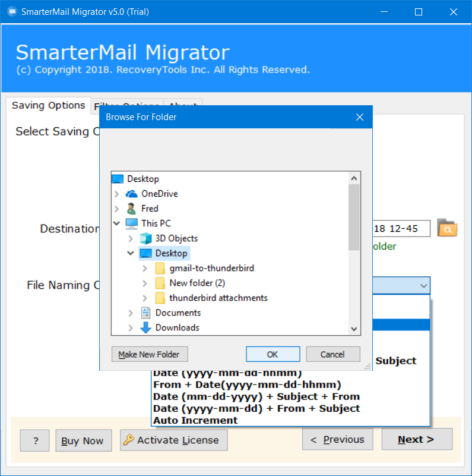Expand the Documents node

click(x=131, y=313)
